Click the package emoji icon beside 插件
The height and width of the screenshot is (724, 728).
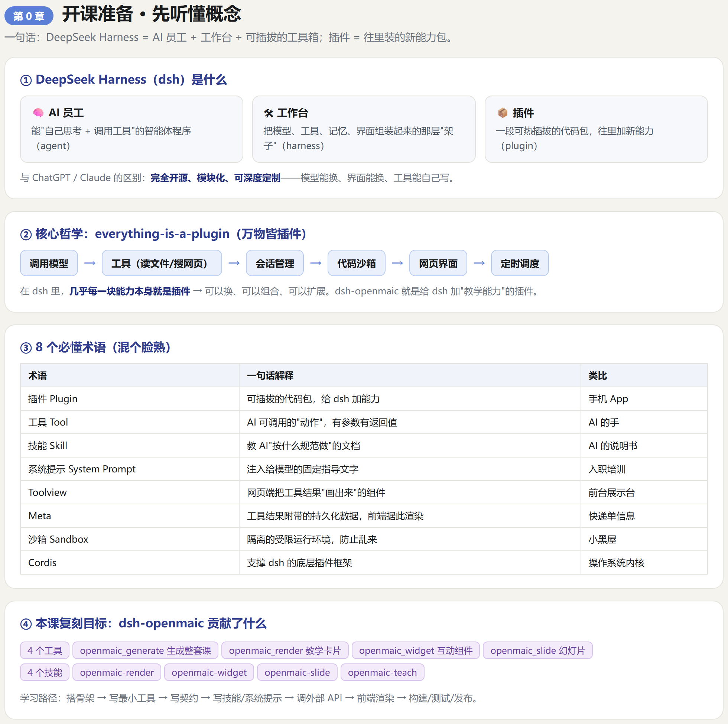click(x=503, y=113)
